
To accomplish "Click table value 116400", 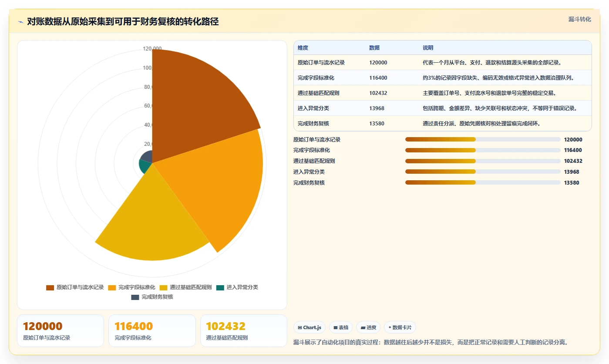I will (378, 78).
